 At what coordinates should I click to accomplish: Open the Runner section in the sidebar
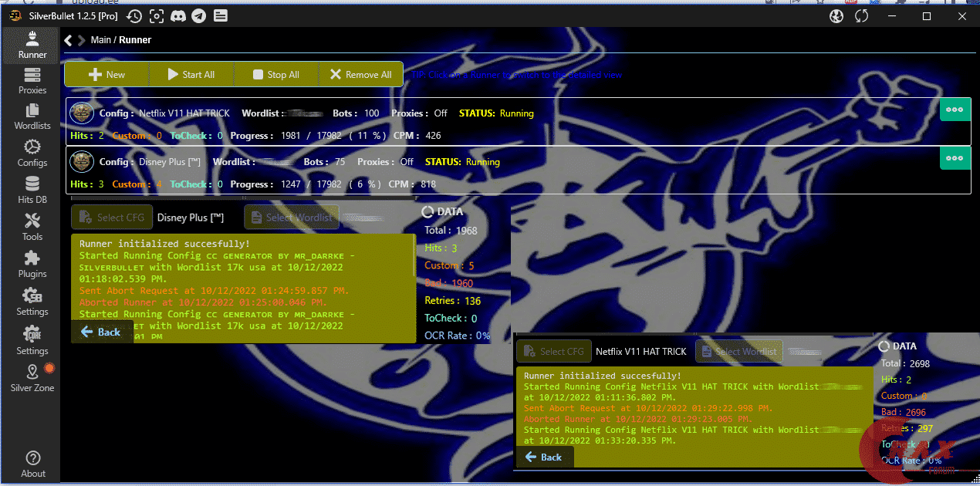(32, 45)
